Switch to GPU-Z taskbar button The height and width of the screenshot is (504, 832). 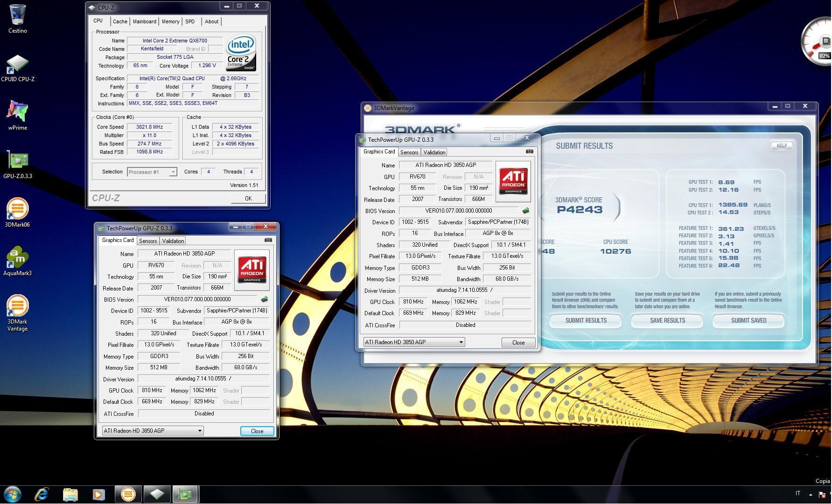click(186, 494)
